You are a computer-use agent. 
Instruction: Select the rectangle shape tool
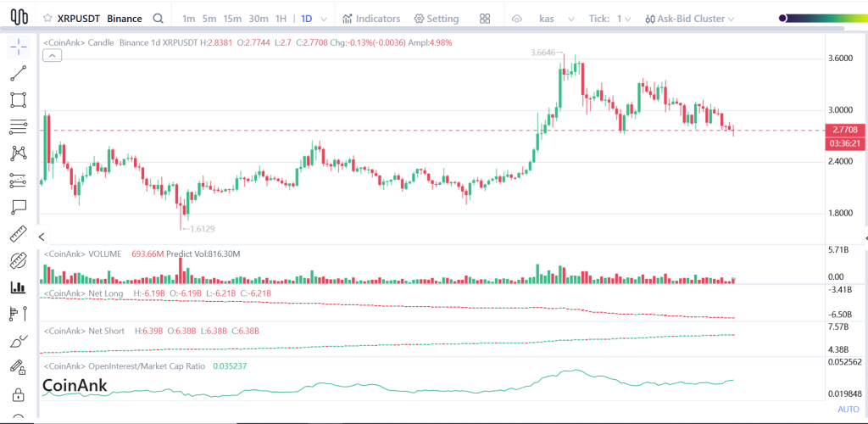[x=19, y=100]
